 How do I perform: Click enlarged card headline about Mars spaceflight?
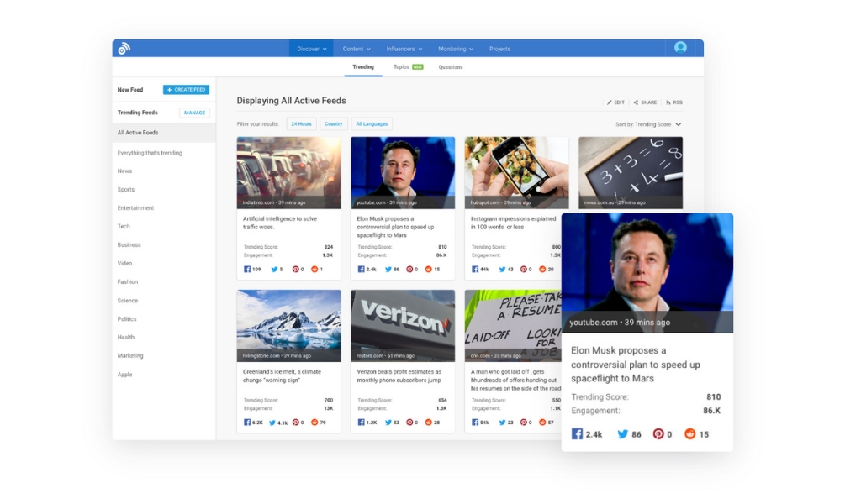(x=636, y=365)
